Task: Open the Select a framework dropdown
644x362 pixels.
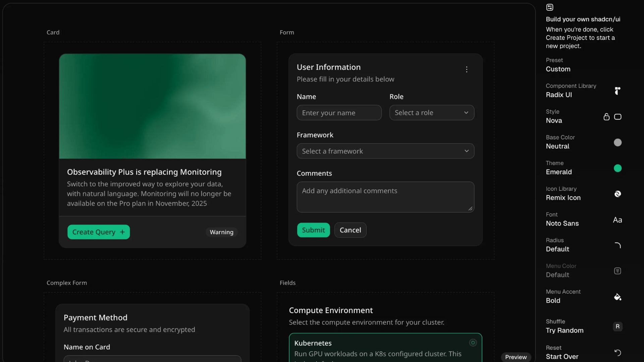Action: click(385, 151)
